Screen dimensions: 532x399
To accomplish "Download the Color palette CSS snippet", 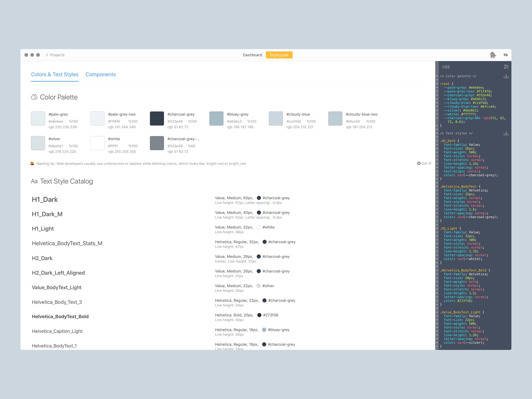I will (506, 76).
